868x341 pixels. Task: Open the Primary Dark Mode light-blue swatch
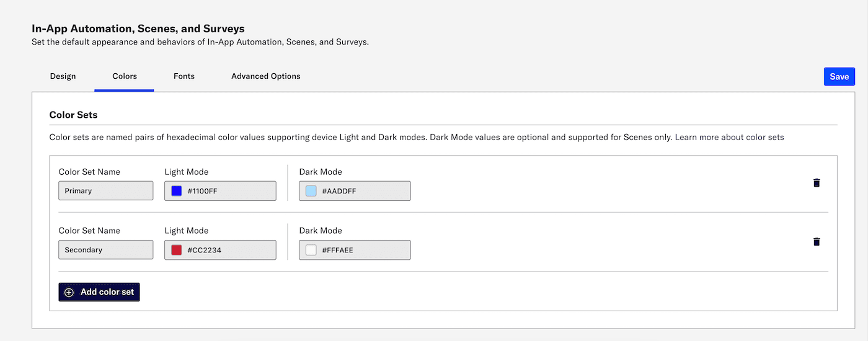[x=311, y=191]
